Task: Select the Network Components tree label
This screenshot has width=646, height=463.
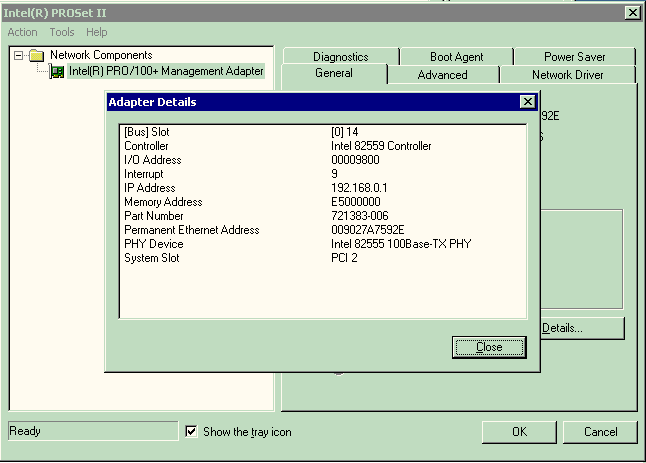Action: [101, 55]
